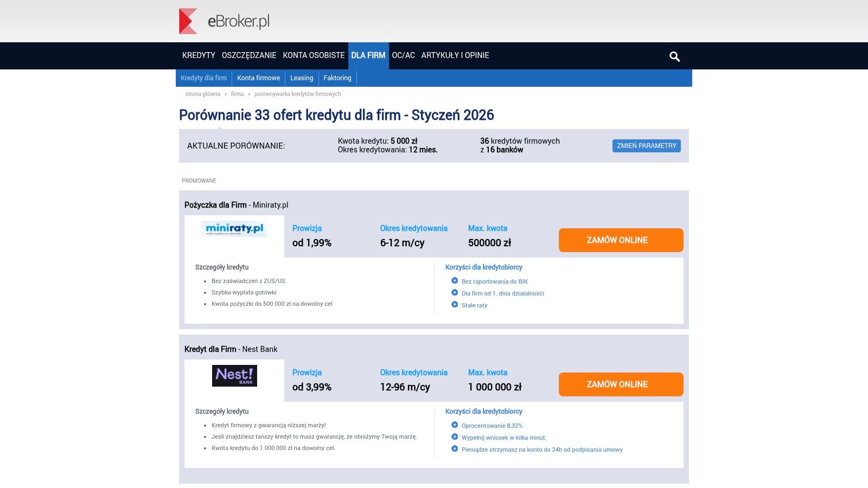Image resolution: width=868 pixels, height=488 pixels.
Task: Open Kredyt dla Firm - Nest Bank title
Action: 231,349
